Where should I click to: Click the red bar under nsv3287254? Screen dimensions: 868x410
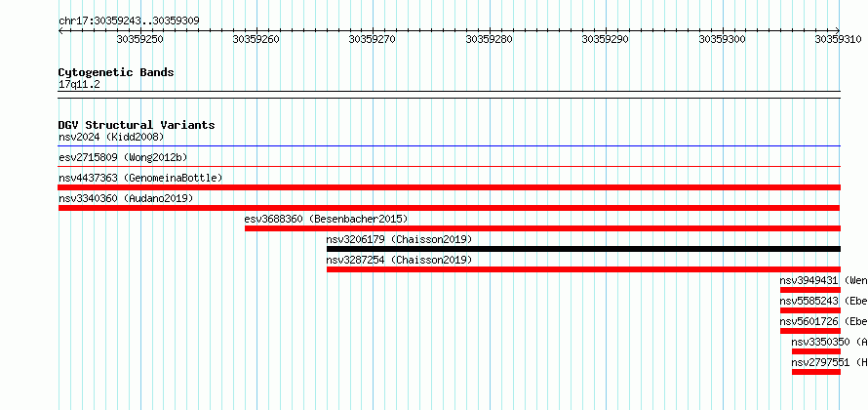pos(583,269)
